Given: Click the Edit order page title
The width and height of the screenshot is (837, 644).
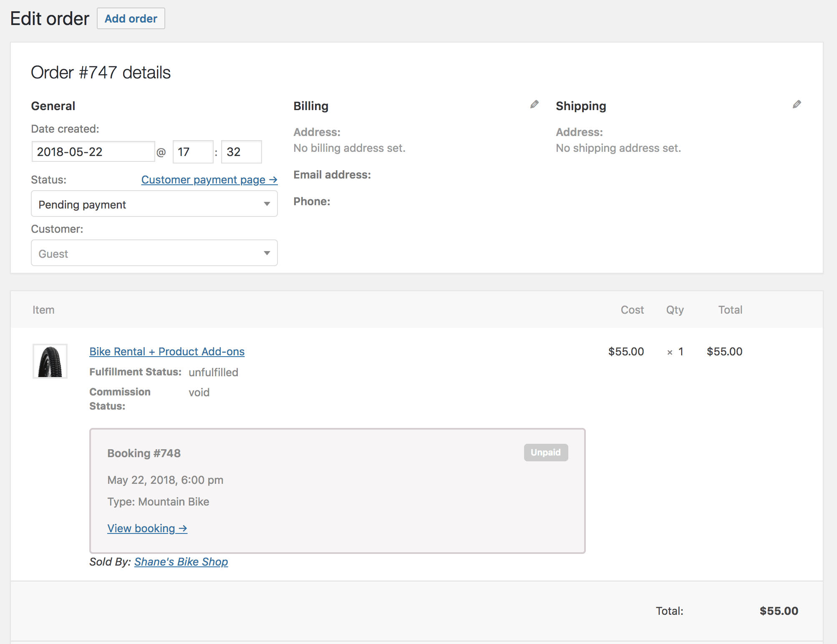Looking at the screenshot, I should [49, 18].
